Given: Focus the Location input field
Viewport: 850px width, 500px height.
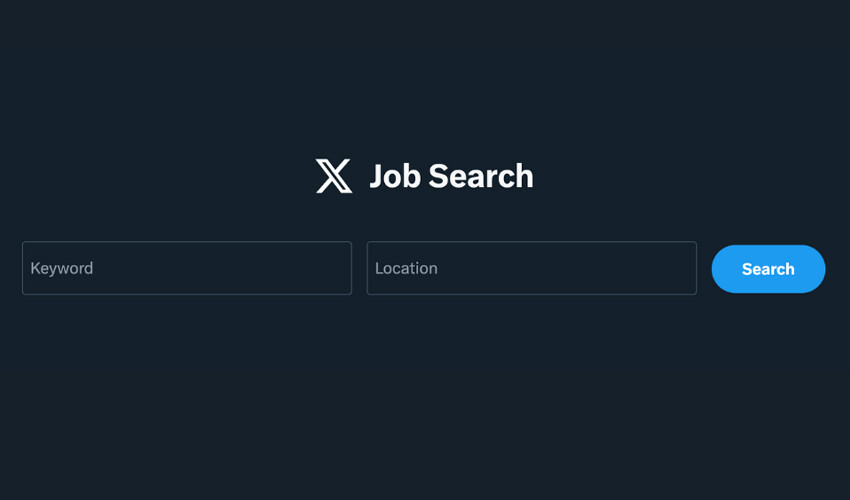Looking at the screenshot, I should [531, 268].
